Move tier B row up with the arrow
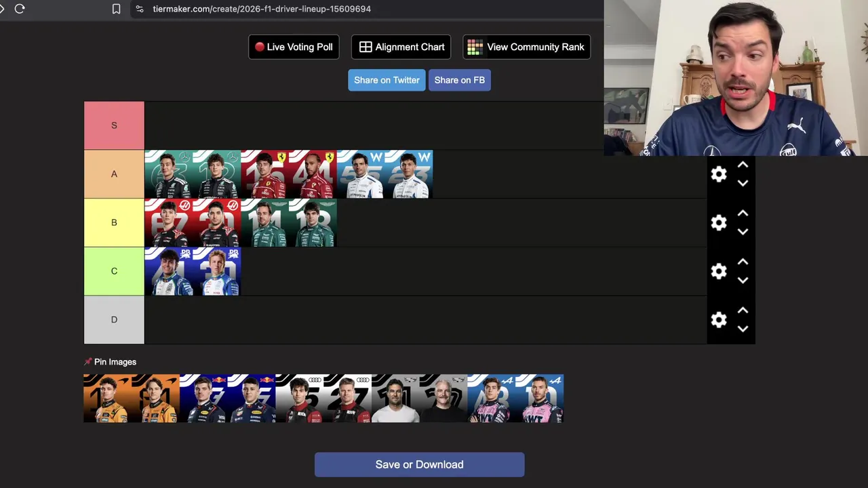 pyautogui.click(x=743, y=213)
